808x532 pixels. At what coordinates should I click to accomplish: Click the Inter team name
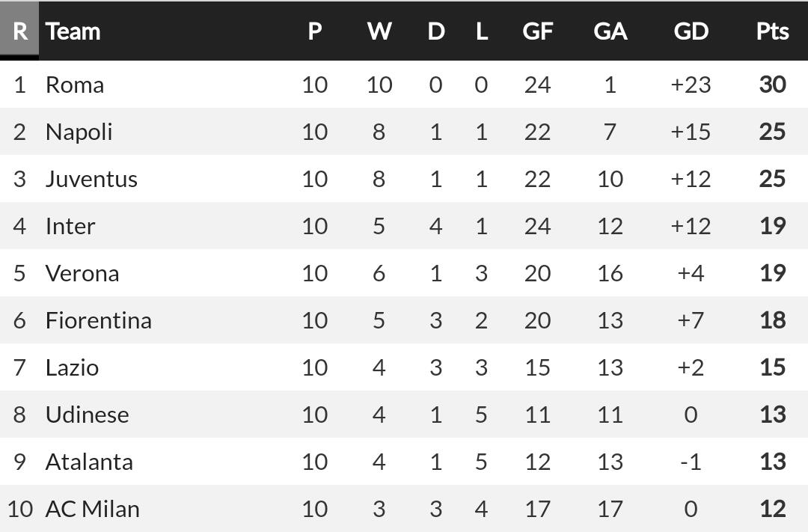coord(70,226)
